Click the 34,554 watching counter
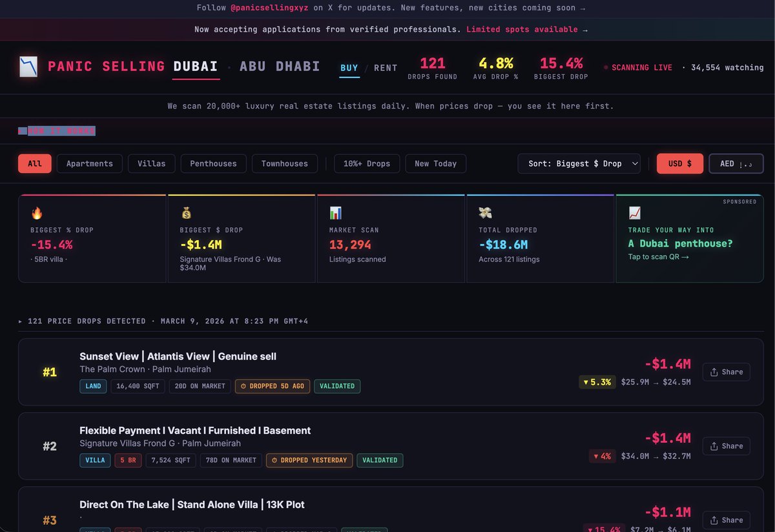This screenshot has width=775, height=532. (727, 67)
